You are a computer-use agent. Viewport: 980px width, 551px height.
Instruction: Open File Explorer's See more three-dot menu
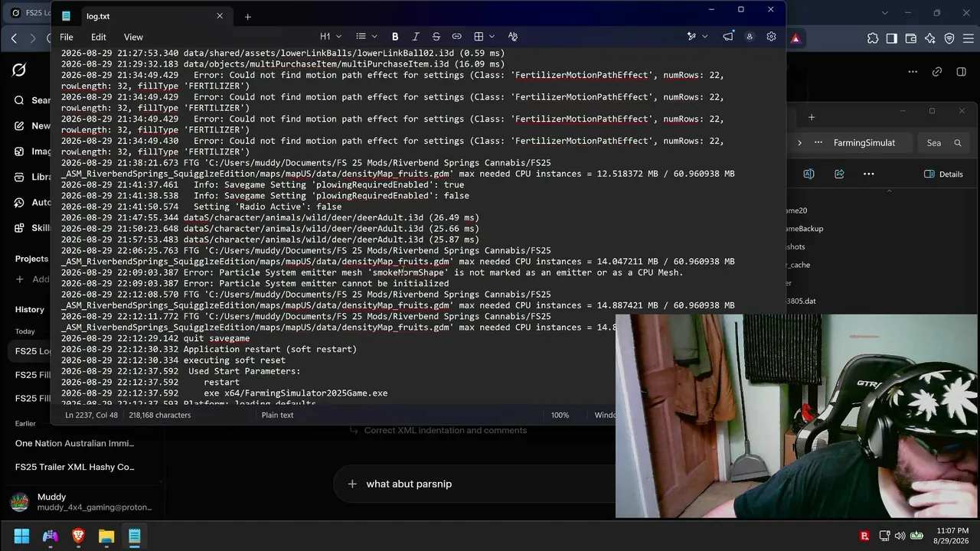[x=868, y=174]
